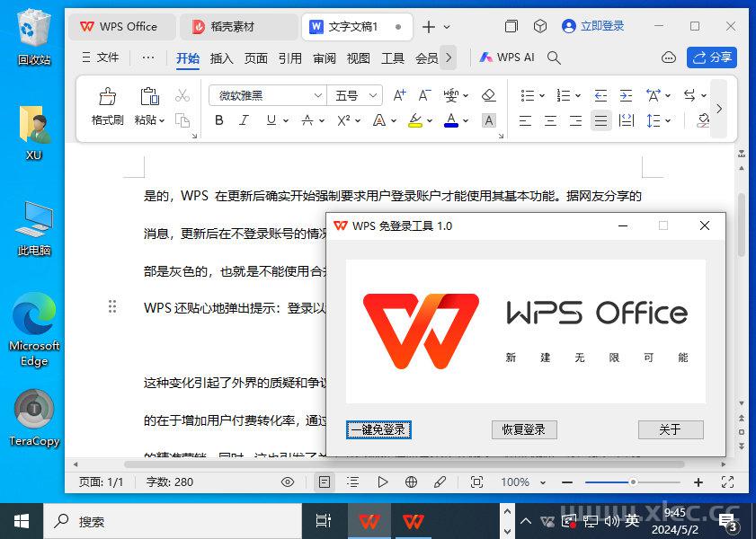Image resolution: width=756 pixels, height=539 pixels.
Task: Click the WPS AI button
Action: coord(507,57)
